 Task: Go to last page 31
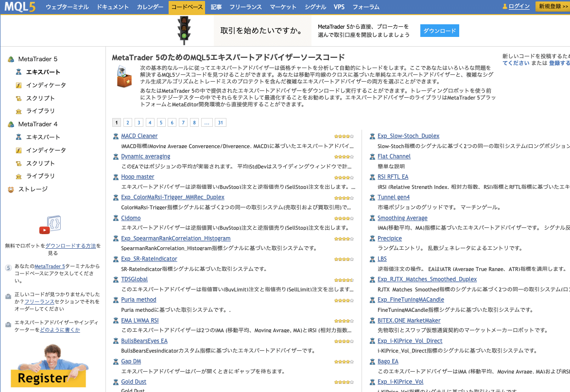click(x=221, y=123)
